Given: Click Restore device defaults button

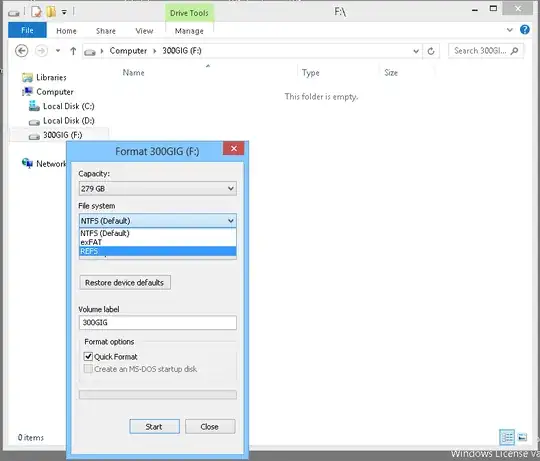Looking at the screenshot, I should pyautogui.click(x=125, y=282).
